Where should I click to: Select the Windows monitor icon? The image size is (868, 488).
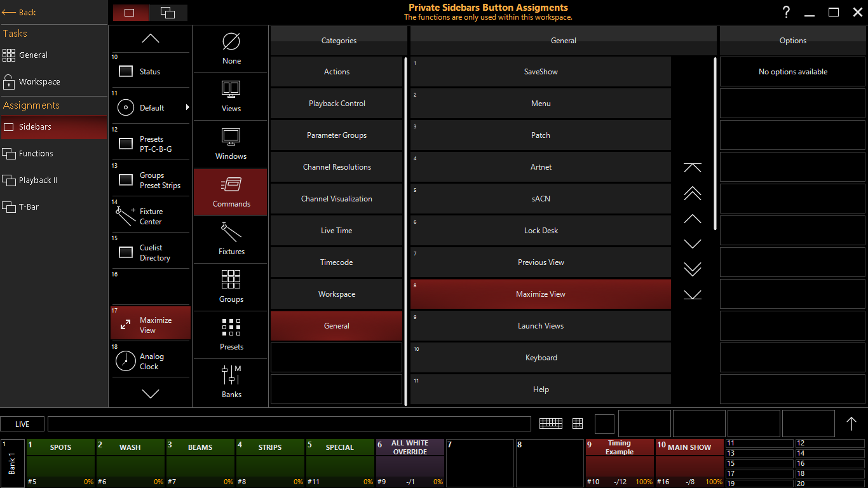231,137
